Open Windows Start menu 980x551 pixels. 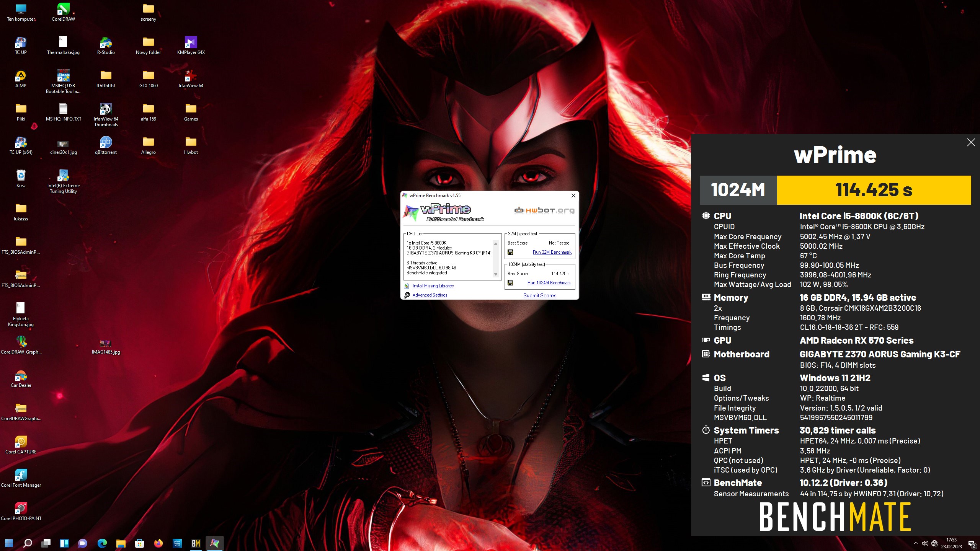pos(9,543)
